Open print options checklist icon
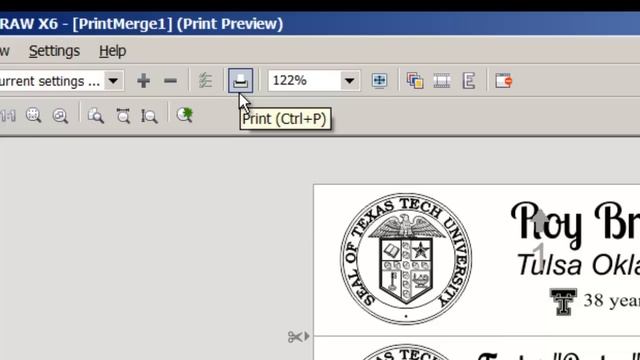Viewport: 640px width, 360px height. (x=205, y=80)
